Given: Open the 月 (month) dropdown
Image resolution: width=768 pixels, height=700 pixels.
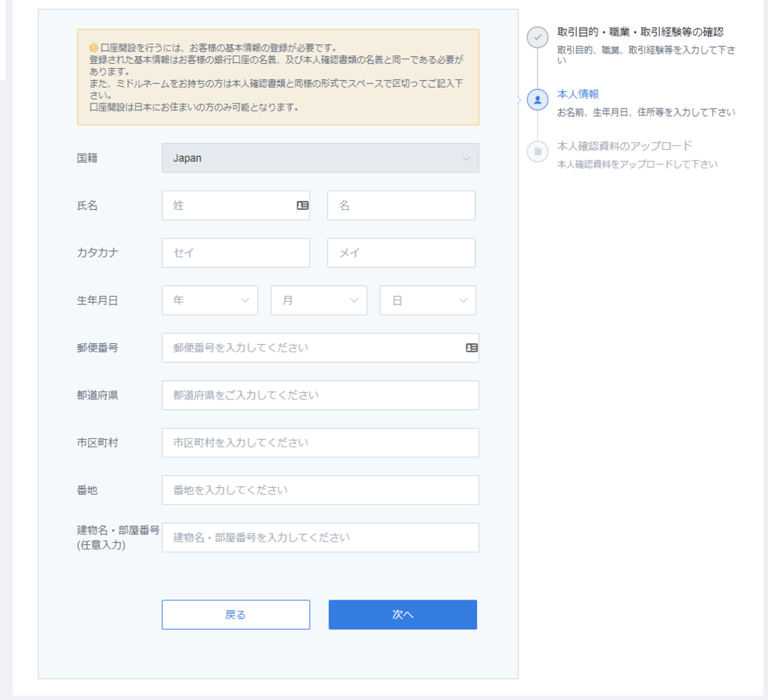Looking at the screenshot, I should pyautogui.click(x=319, y=300).
